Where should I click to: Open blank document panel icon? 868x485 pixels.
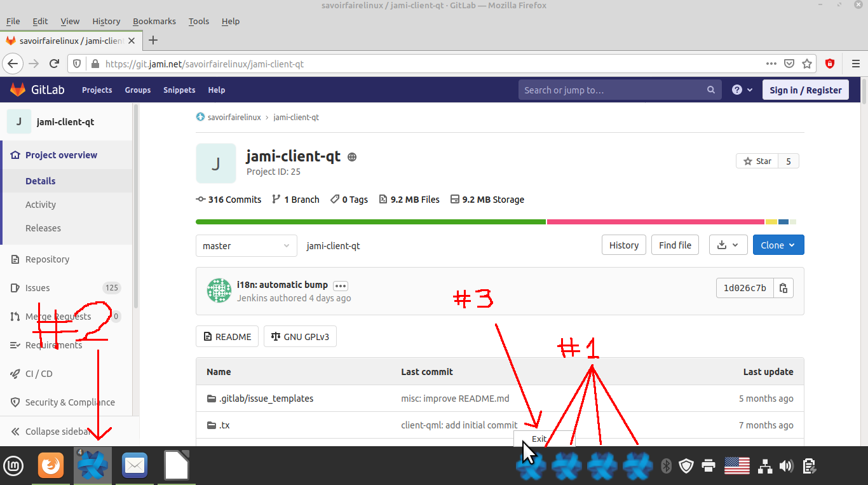(177, 466)
